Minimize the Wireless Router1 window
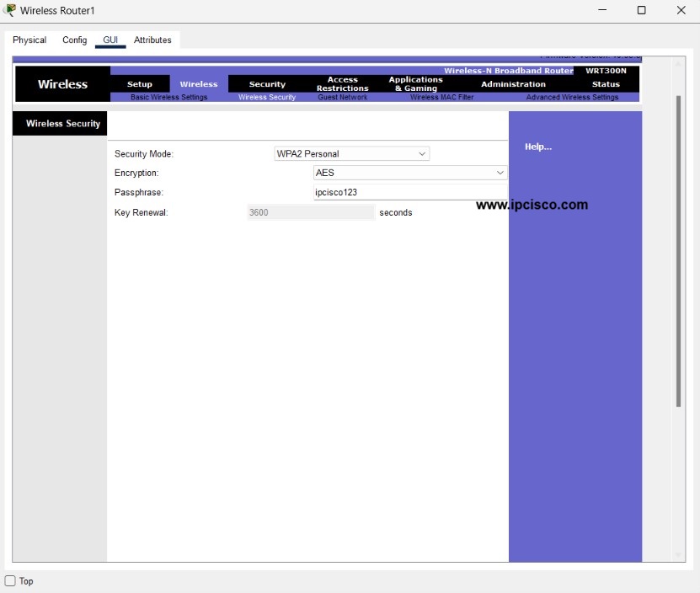700x593 pixels. coord(602,10)
